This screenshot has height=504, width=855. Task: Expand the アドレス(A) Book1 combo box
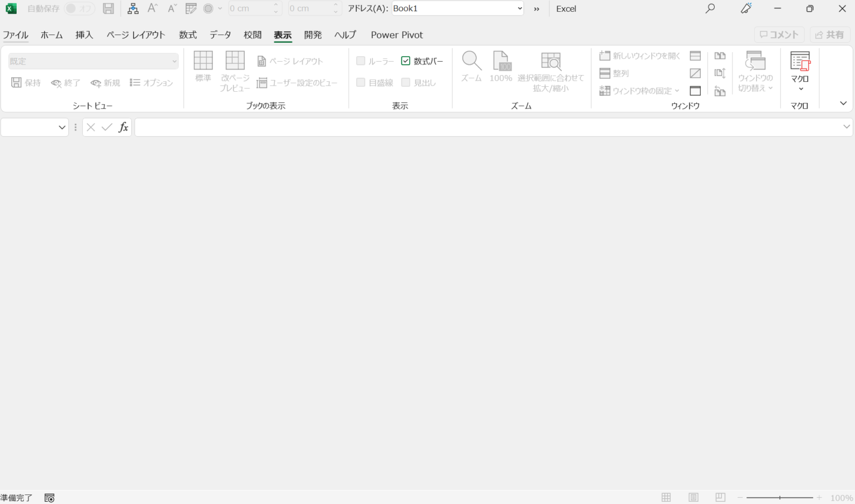(520, 8)
